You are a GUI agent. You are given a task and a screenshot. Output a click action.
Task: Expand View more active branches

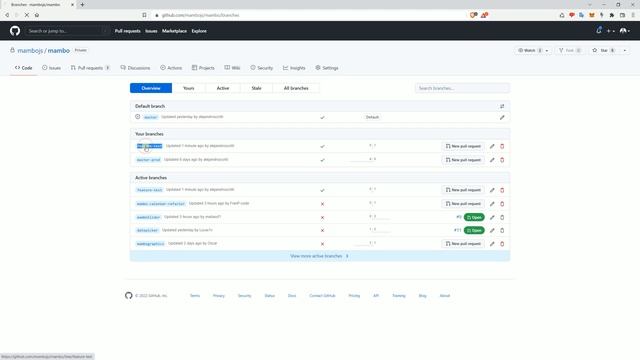click(x=320, y=256)
